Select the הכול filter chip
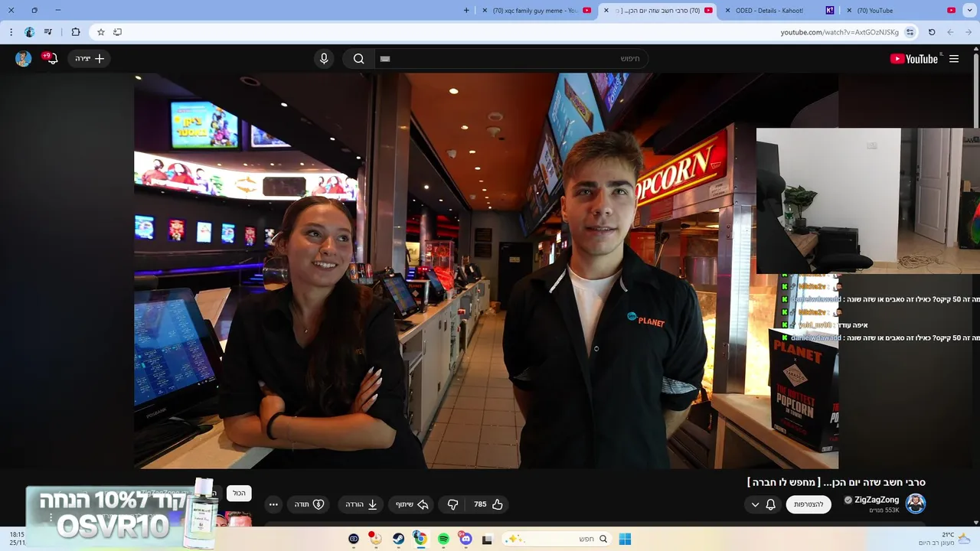Viewport: 980px width, 551px height. [240, 494]
